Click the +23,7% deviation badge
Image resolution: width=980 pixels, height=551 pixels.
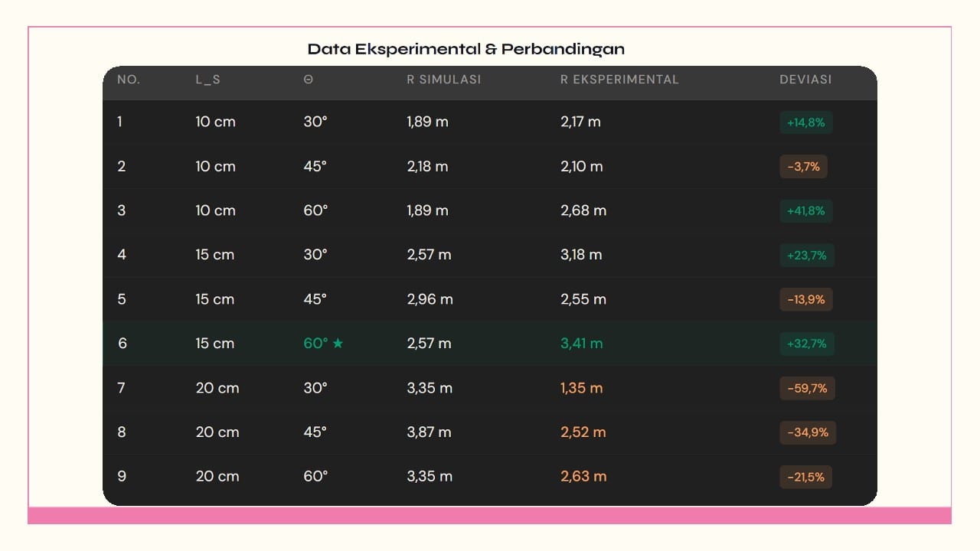pos(807,256)
